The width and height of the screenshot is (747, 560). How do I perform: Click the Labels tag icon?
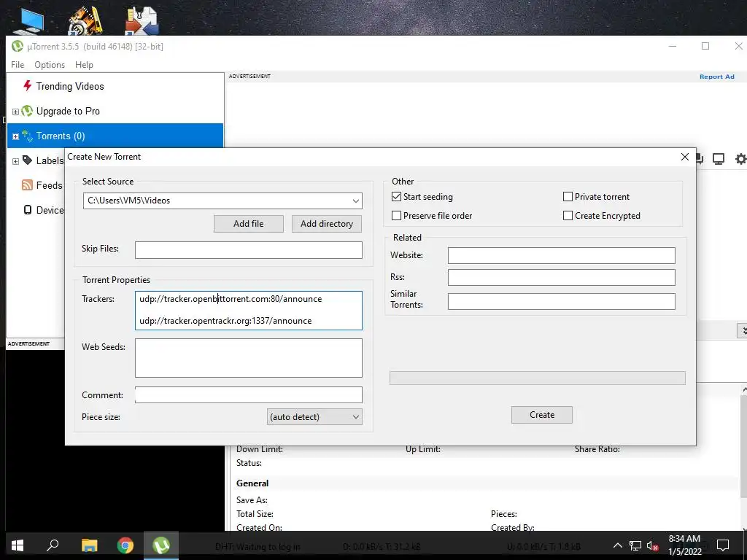tap(28, 160)
